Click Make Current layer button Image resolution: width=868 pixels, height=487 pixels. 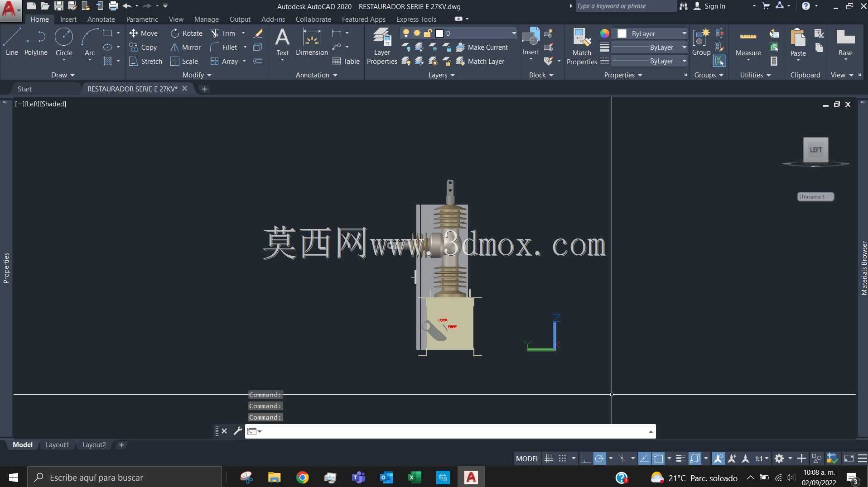click(482, 47)
